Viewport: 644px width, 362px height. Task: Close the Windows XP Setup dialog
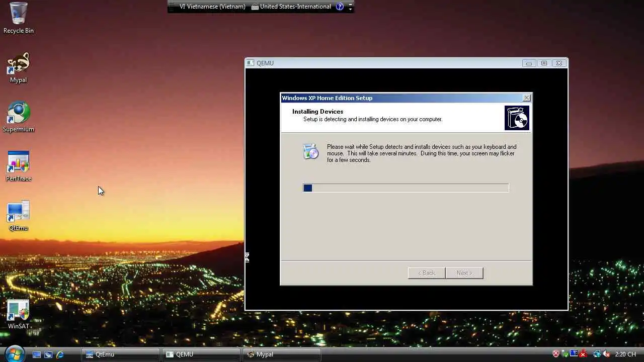pyautogui.click(x=526, y=98)
